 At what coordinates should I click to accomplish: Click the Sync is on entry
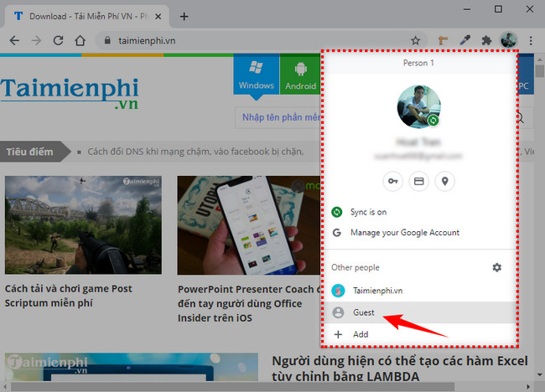pos(420,212)
